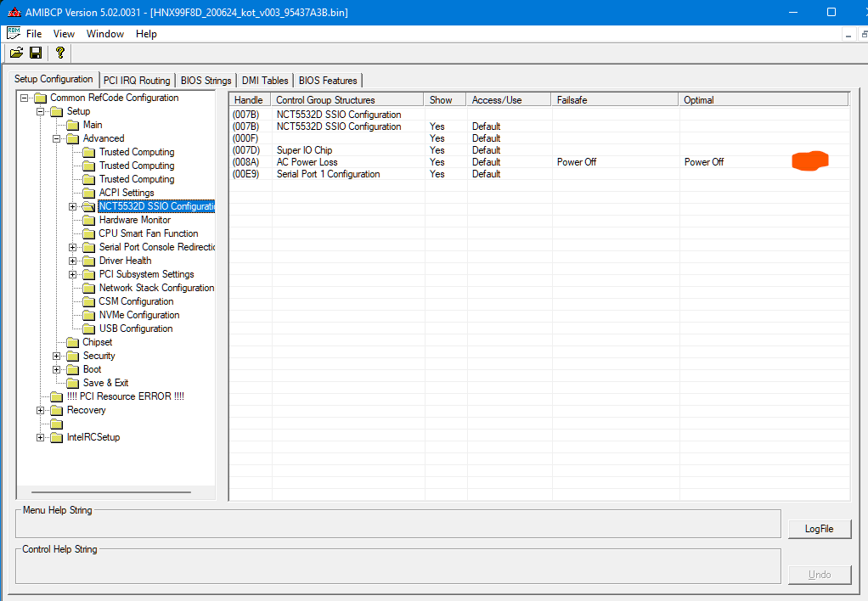Select the AC Power Loss row
Image resolution: width=868 pixels, height=601 pixels.
pyautogui.click(x=539, y=162)
